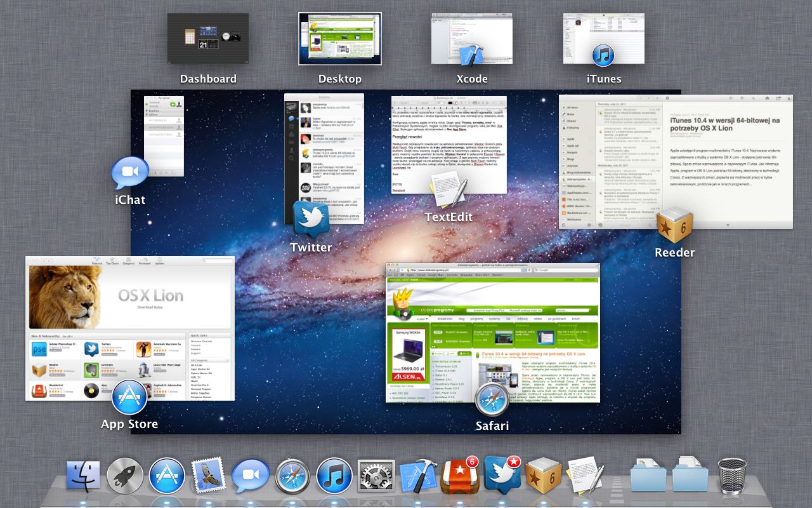This screenshot has height=508, width=812.
Task: Open Reeder box icon in the Dock
Action: click(x=544, y=477)
